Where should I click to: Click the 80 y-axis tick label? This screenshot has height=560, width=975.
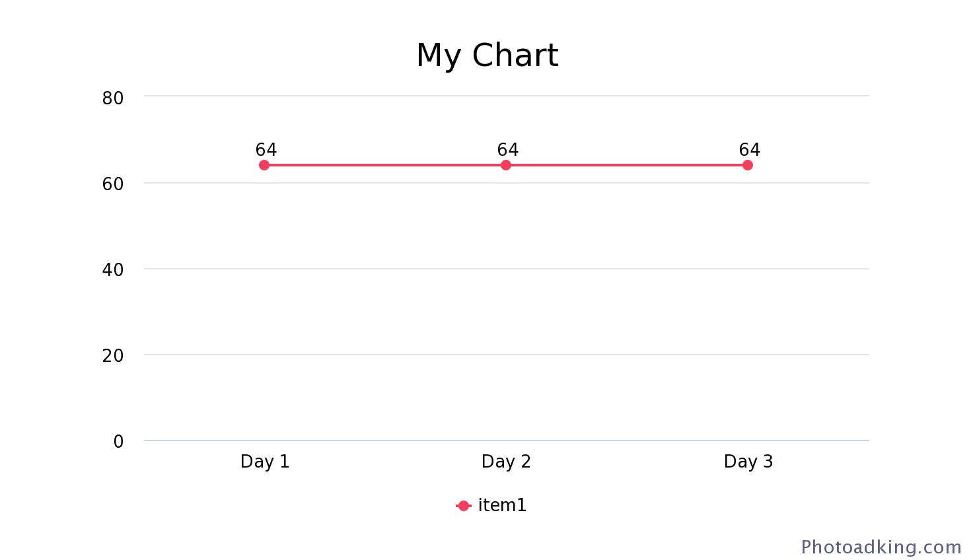pyautogui.click(x=113, y=98)
